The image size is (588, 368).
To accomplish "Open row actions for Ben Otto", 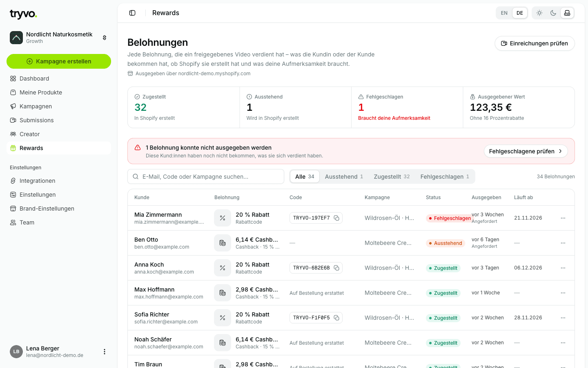I will [563, 243].
